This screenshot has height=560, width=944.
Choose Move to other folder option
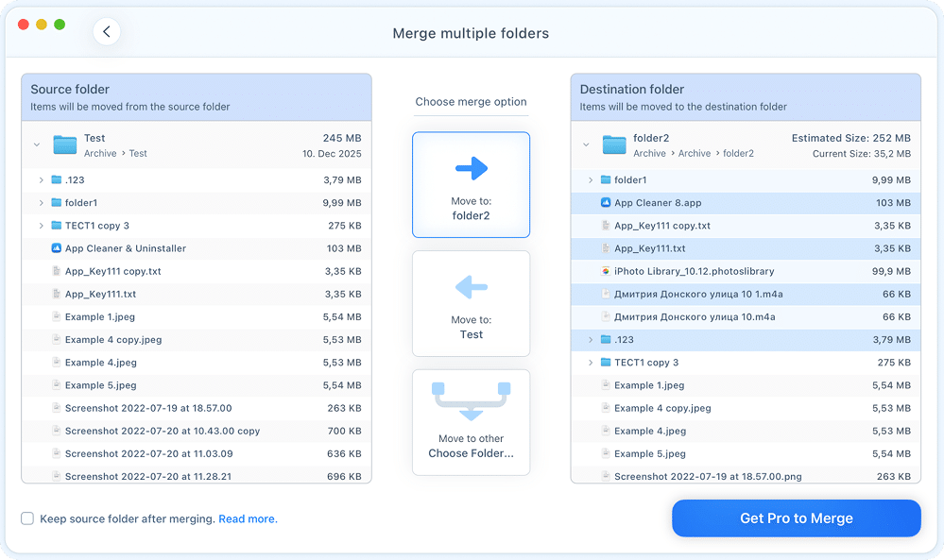pyautogui.click(x=471, y=422)
